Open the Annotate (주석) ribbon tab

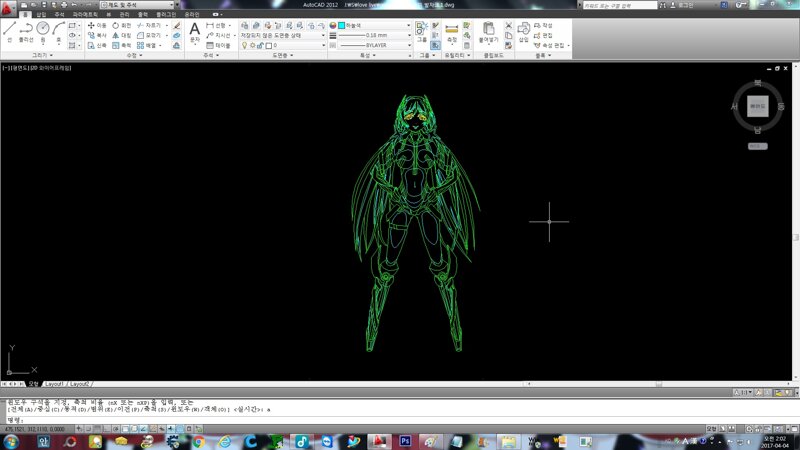[x=59, y=14]
